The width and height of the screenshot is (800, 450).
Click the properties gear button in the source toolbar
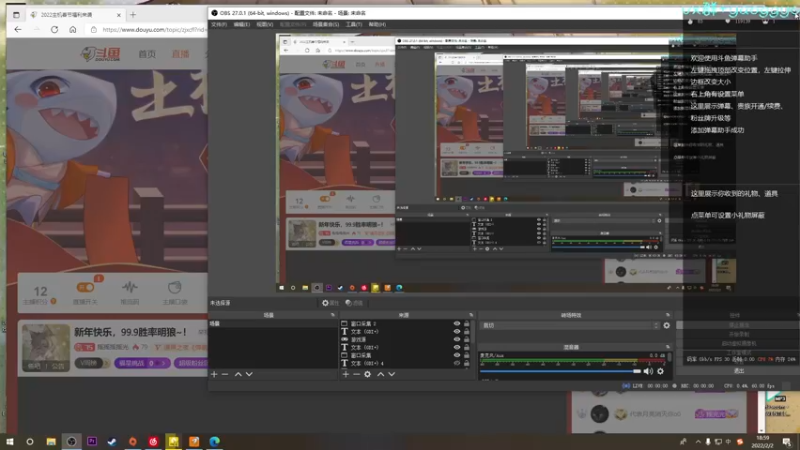[330, 303]
